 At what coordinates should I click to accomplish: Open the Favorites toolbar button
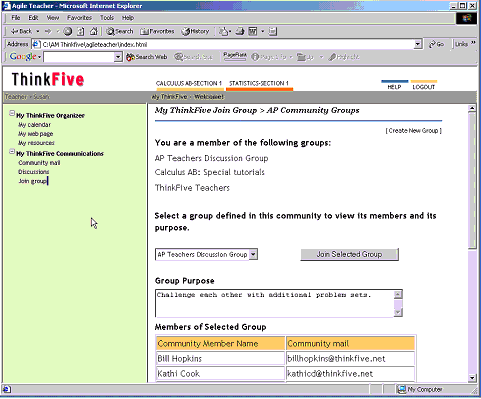tap(157, 31)
